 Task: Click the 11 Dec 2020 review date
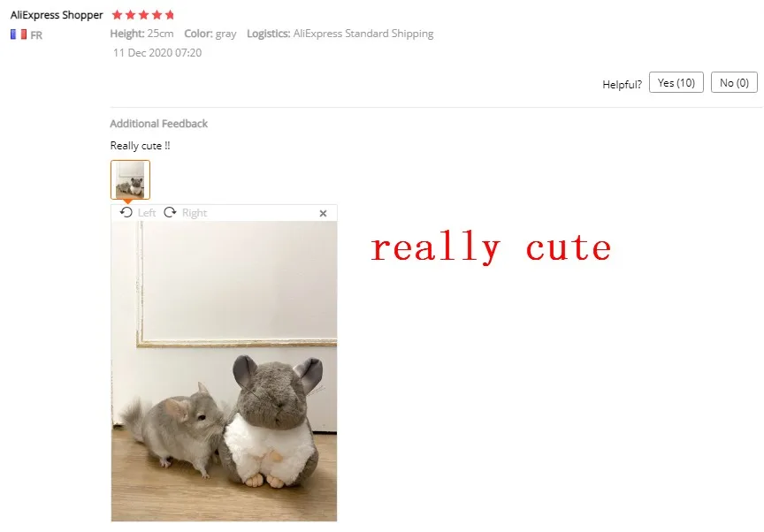tap(157, 52)
